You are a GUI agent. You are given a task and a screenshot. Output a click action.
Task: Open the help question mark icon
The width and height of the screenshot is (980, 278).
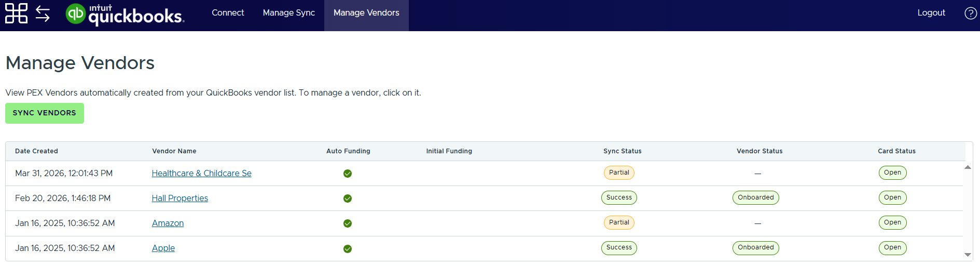point(970,13)
